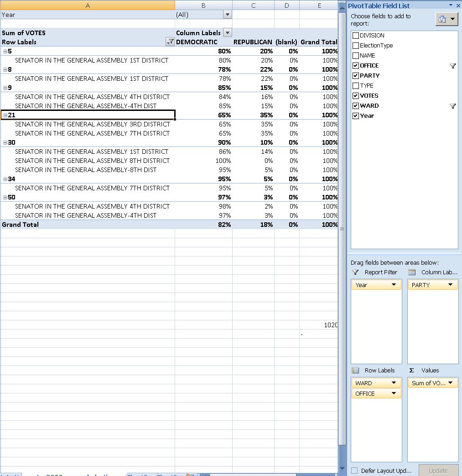Image resolution: width=462 pixels, height=476 pixels.
Task: Click the Update button
Action: tap(438, 471)
